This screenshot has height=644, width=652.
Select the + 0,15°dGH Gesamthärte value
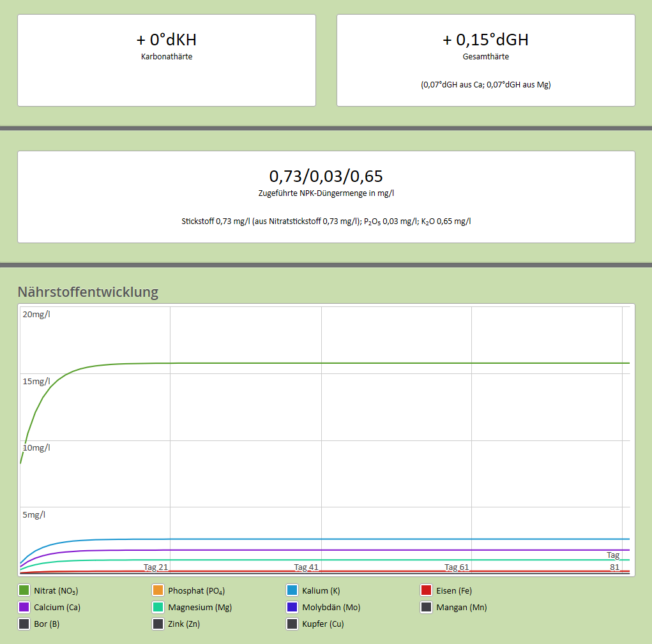(x=485, y=40)
